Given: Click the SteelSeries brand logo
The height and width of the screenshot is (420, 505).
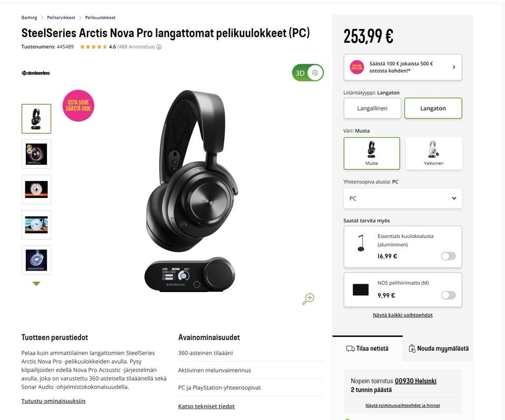Looking at the screenshot, I should coord(36,73).
